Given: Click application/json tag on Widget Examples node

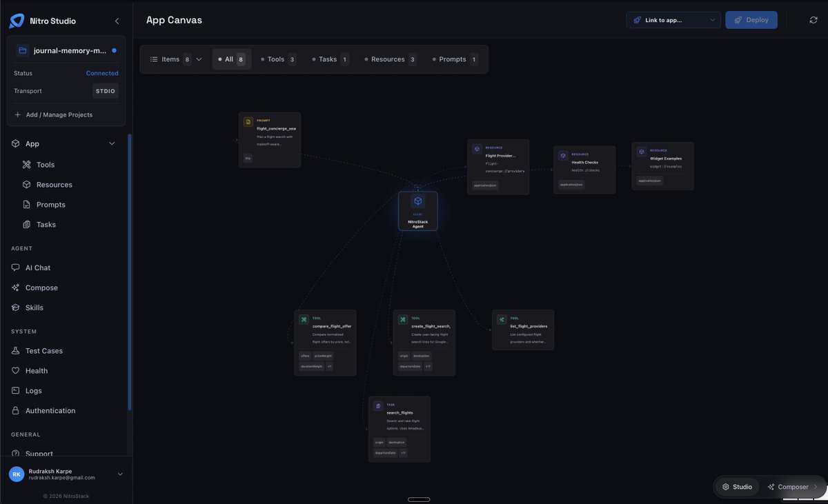Looking at the screenshot, I should (650, 181).
